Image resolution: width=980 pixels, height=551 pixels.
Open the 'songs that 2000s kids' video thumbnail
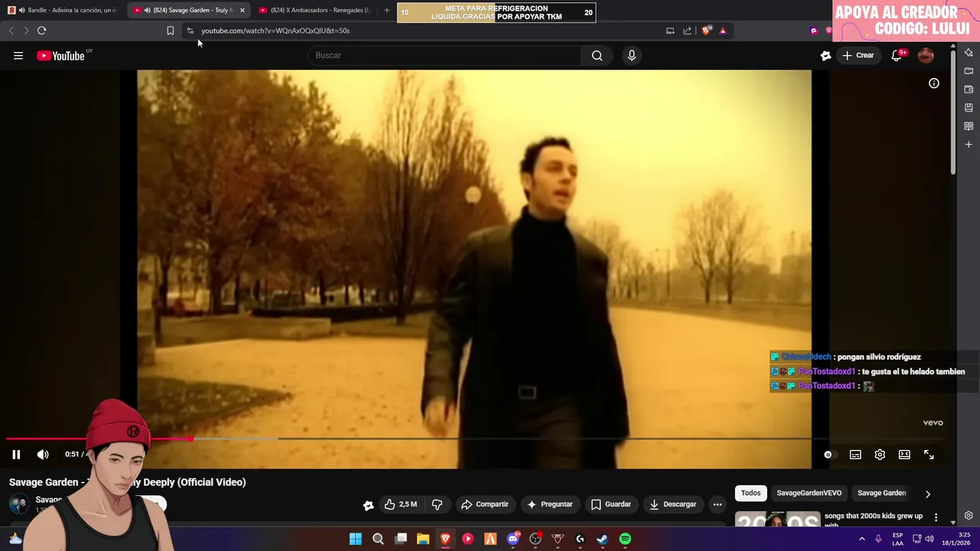coord(777,520)
